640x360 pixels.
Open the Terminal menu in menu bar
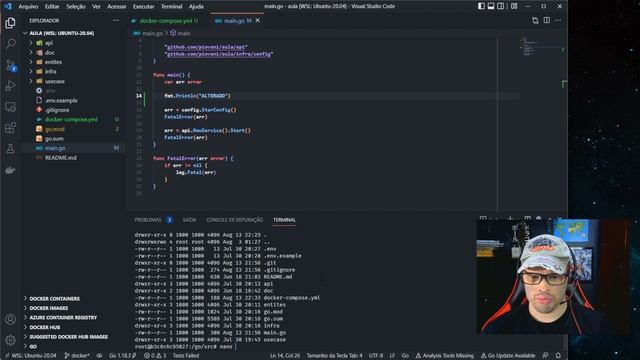coord(171,6)
